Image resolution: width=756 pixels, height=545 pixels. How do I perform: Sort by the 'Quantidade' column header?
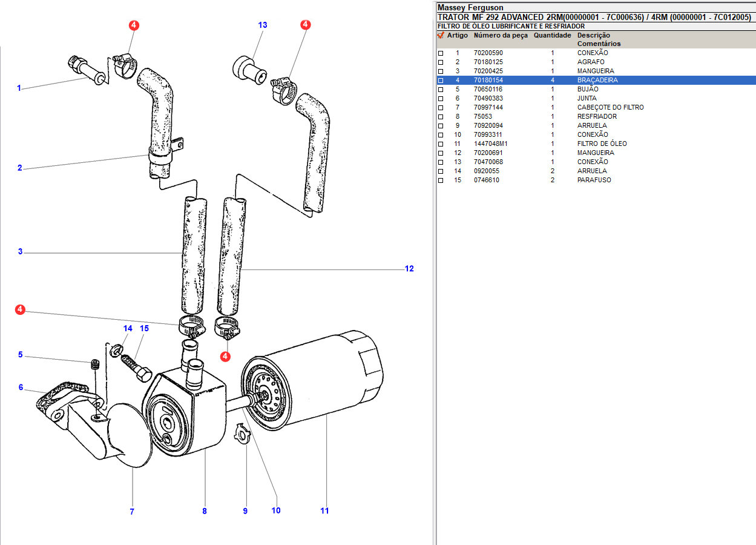(552, 35)
